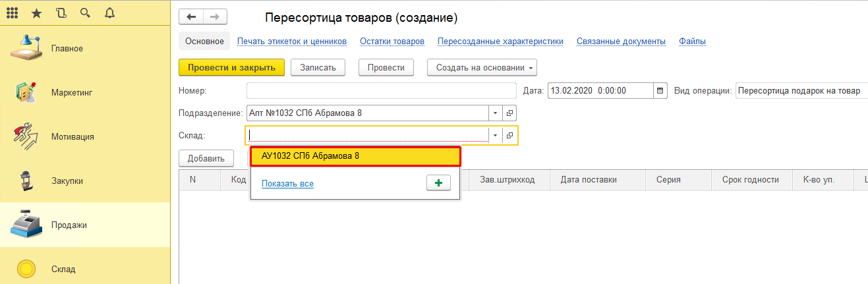Open the Продажи section in sidebar
The height and width of the screenshot is (284, 868).
69,225
